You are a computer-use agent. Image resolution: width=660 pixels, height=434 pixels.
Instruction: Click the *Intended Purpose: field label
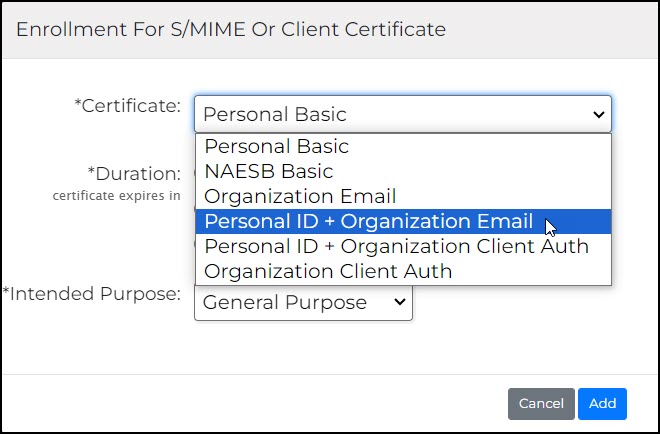pos(92,294)
